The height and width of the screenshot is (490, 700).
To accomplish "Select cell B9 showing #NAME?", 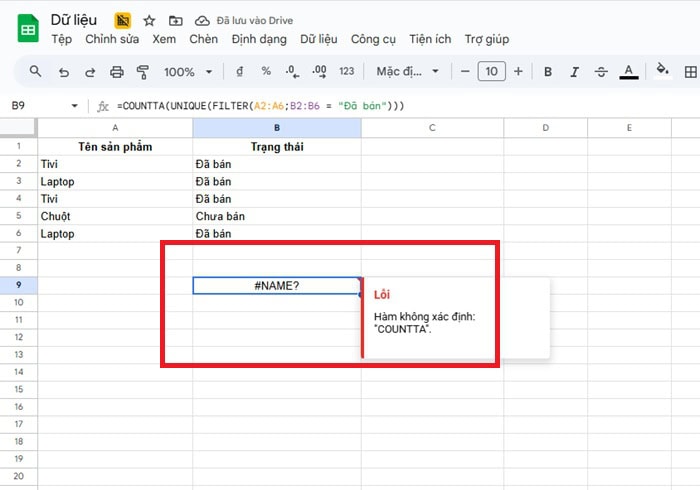I will click(277, 286).
